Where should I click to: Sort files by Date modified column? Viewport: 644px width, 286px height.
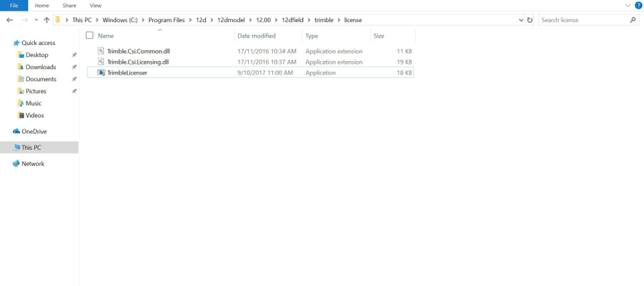point(256,36)
